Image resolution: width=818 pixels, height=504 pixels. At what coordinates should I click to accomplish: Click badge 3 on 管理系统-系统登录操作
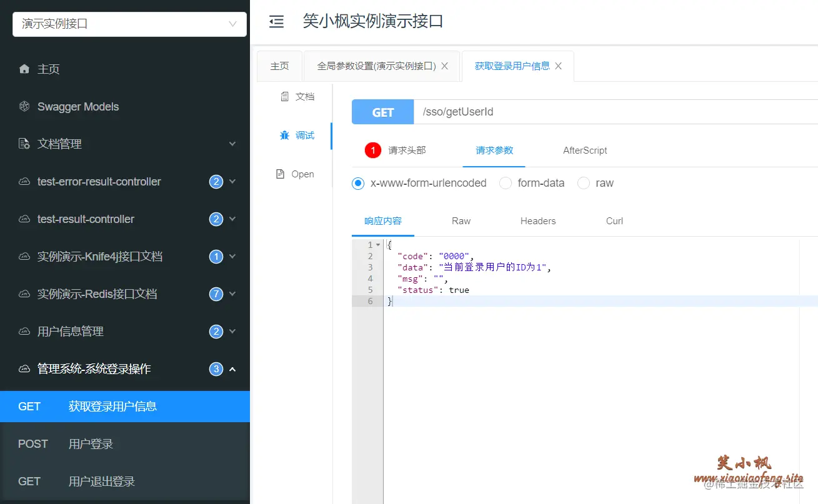216,369
